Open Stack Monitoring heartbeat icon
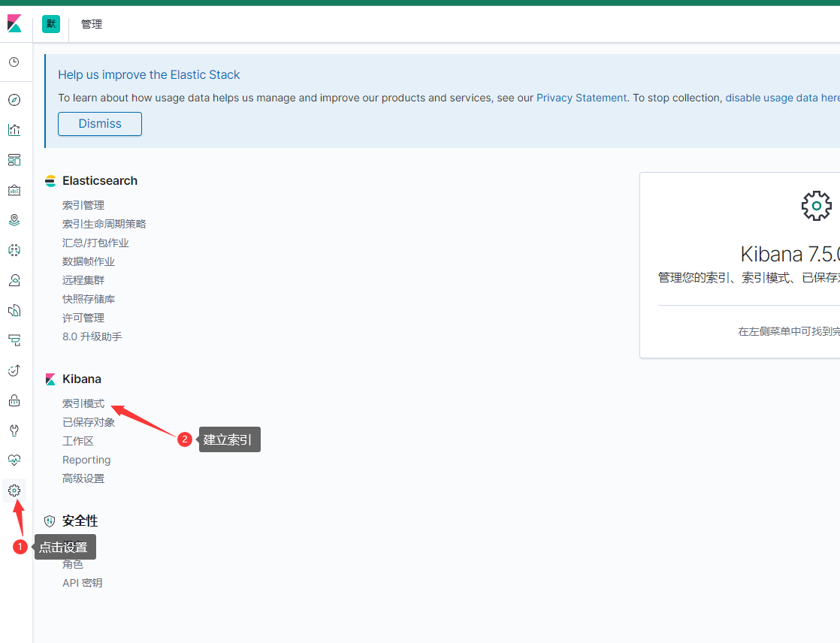The height and width of the screenshot is (643, 840). pyautogui.click(x=14, y=460)
